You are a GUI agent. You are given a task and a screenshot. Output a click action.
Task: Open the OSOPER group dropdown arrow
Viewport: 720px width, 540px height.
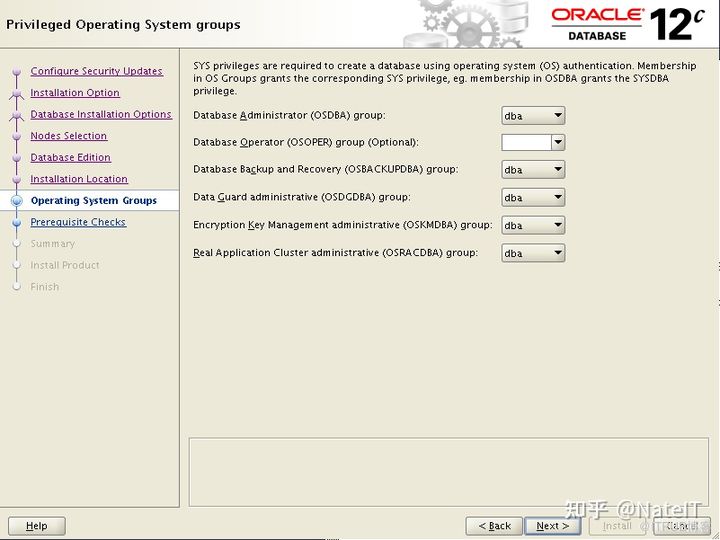558,142
